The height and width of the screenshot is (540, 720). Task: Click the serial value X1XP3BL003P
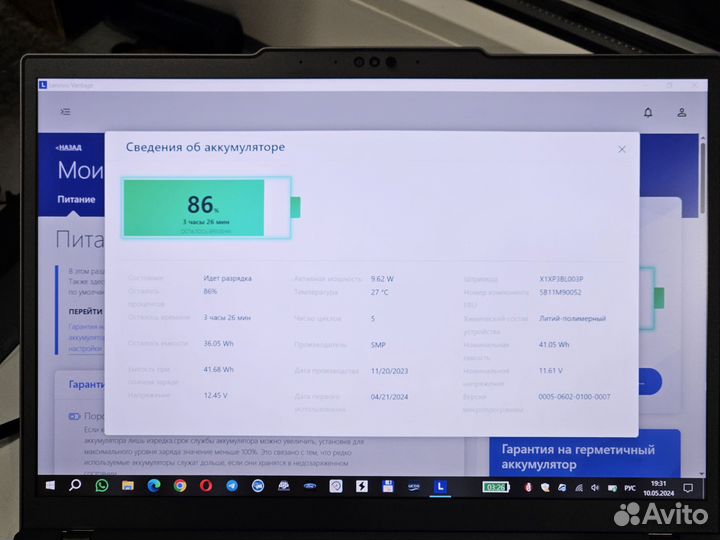[x=561, y=279]
